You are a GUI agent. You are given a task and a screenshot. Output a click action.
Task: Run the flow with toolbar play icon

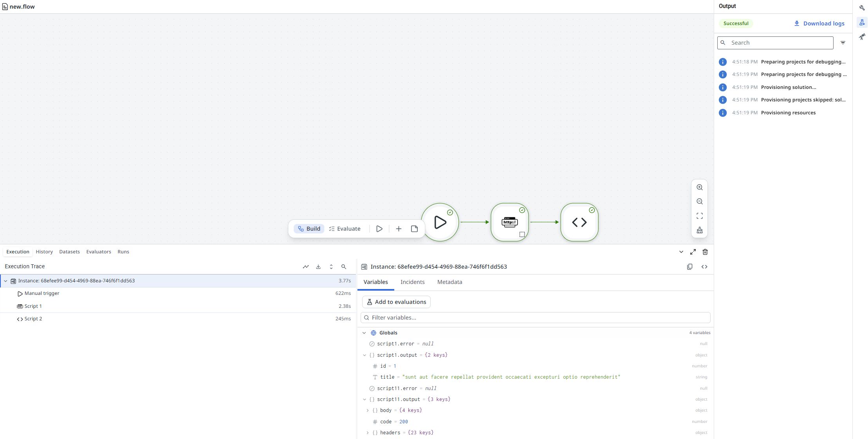(x=379, y=229)
